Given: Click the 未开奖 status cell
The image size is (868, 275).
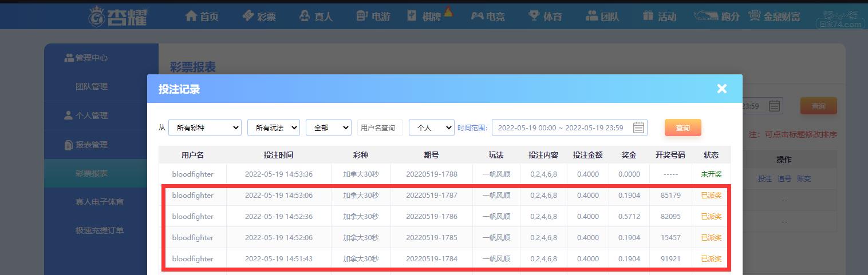Looking at the screenshot, I should click(x=711, y=174).
